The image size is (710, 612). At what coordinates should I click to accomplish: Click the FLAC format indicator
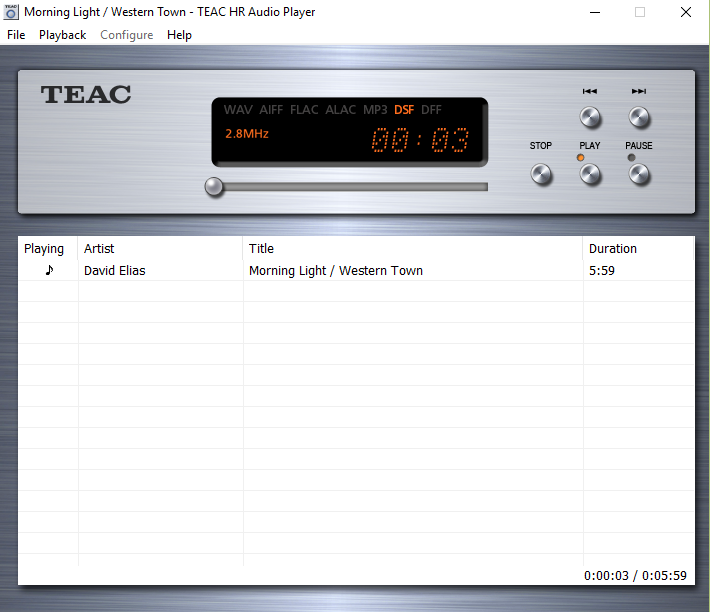click(x=304, y=110)
